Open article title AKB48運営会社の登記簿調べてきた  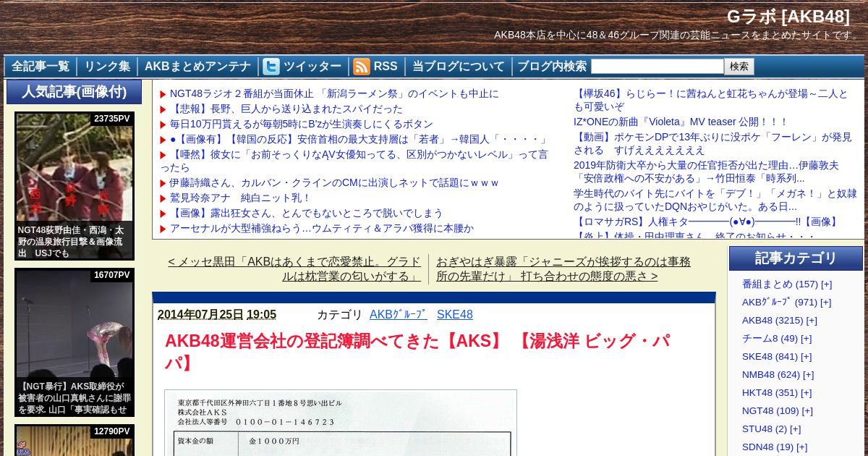(x=417, y=352)
